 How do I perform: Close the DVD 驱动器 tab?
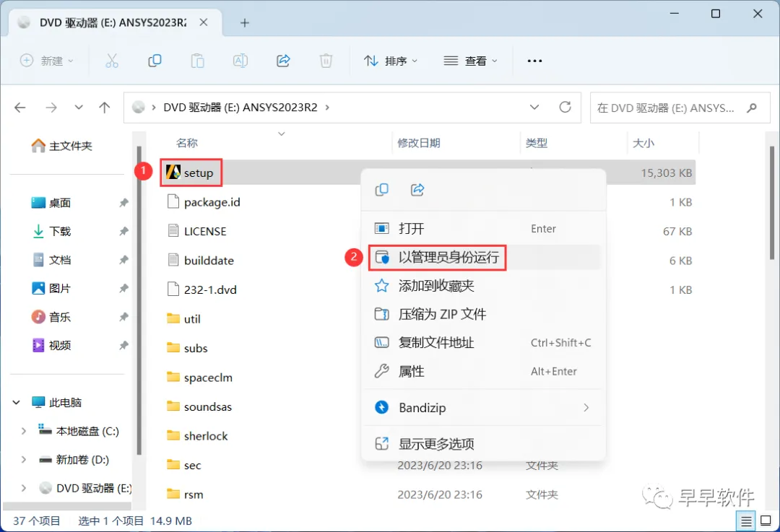point(204,22)
